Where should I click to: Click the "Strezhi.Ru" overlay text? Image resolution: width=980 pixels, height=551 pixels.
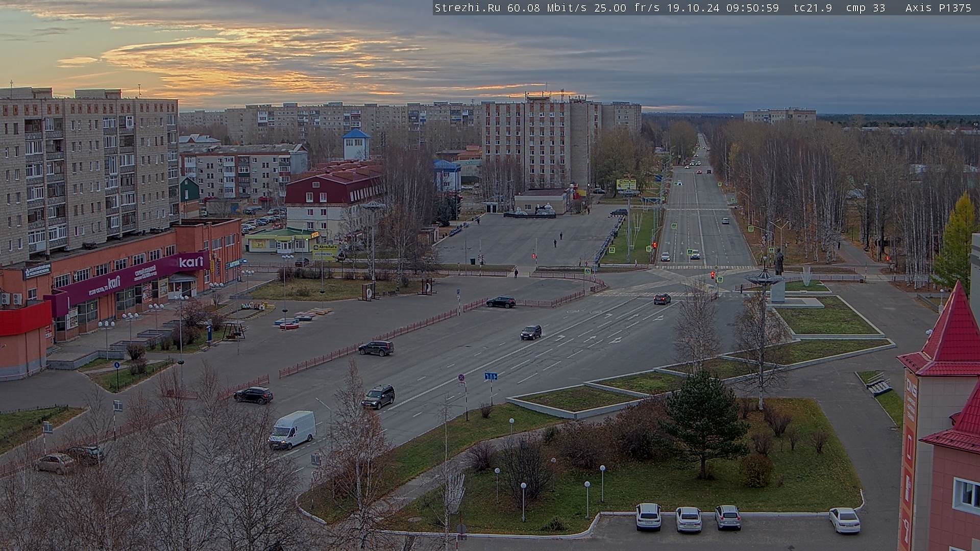pos(467,8)
